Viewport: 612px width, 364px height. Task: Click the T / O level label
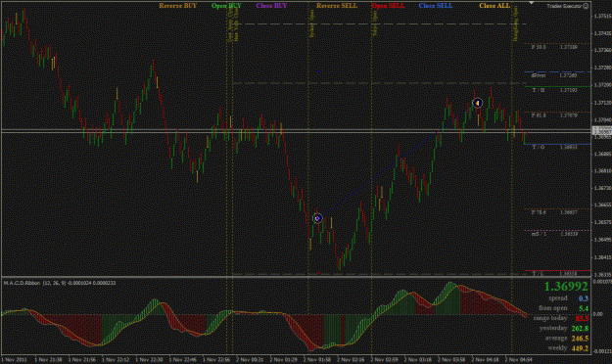539,147
